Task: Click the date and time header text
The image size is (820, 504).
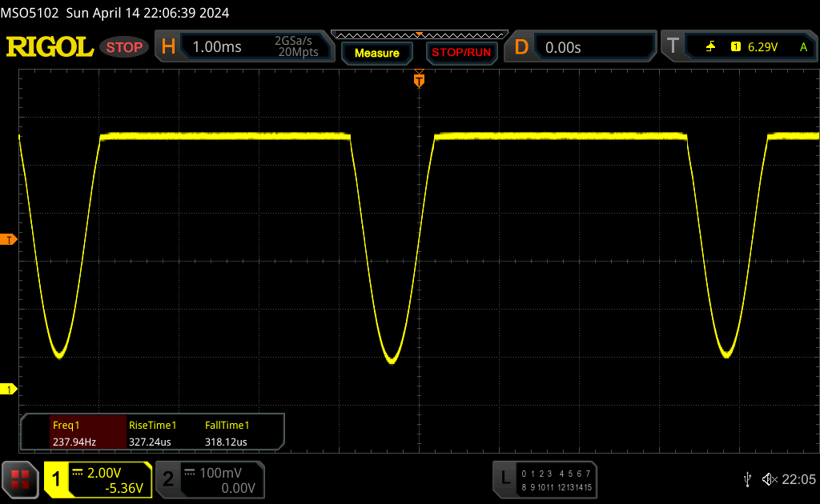Action: pos(147,13)
